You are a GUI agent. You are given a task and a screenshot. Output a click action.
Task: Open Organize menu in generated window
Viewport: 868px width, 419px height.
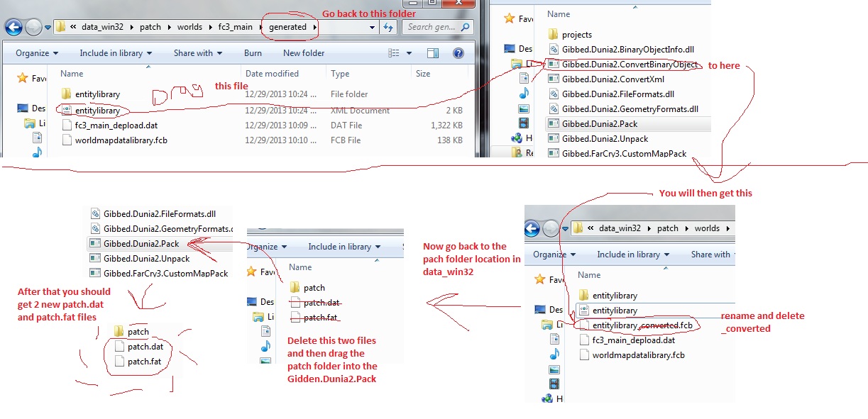[x=37, y=53]
